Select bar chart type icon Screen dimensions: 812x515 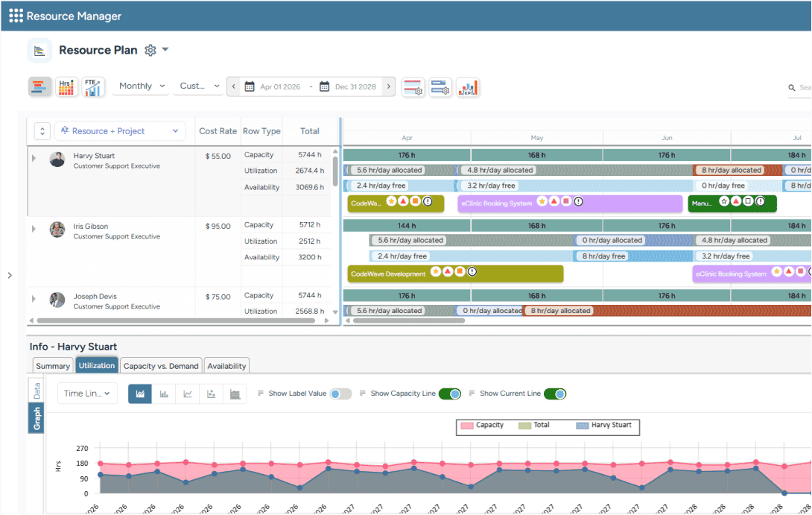pos(164,394)
